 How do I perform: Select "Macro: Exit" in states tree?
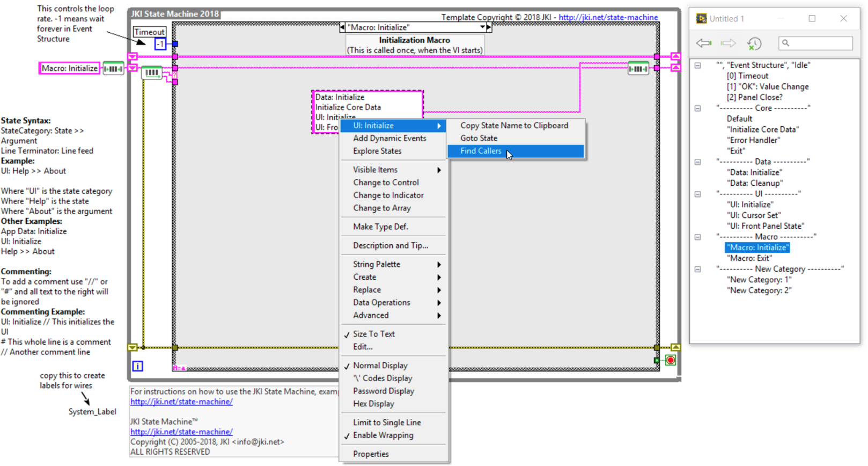tap(749, 258)
